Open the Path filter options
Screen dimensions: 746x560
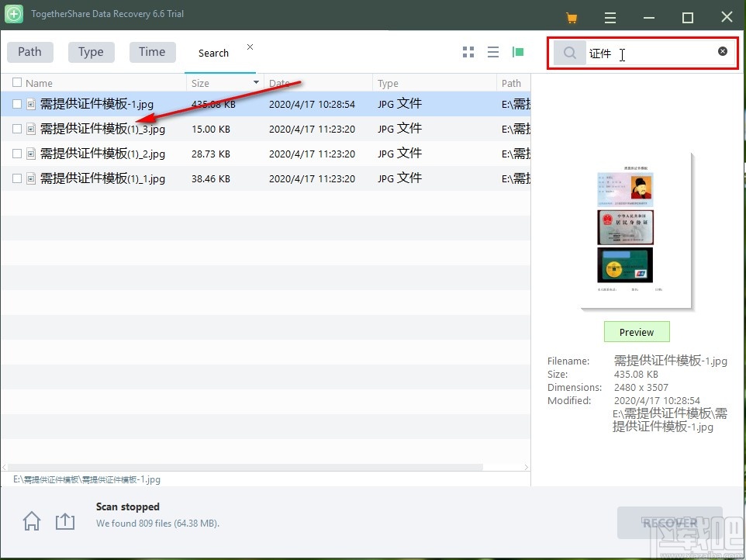click(x=29, y=51)
